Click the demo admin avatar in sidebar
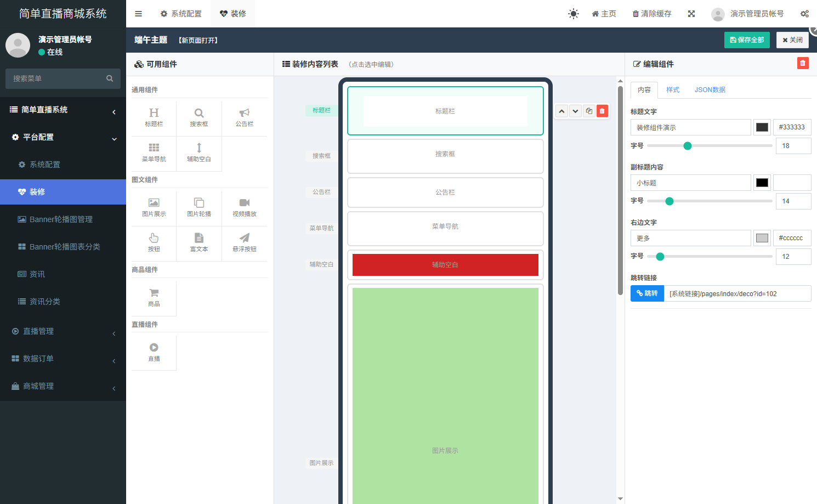The image size is (817, 504). (x=18, y=45)
